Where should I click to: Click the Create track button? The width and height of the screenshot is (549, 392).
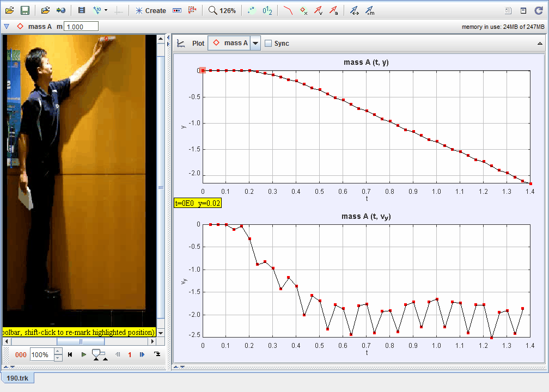pyautogui.click(x=150, y=10)
